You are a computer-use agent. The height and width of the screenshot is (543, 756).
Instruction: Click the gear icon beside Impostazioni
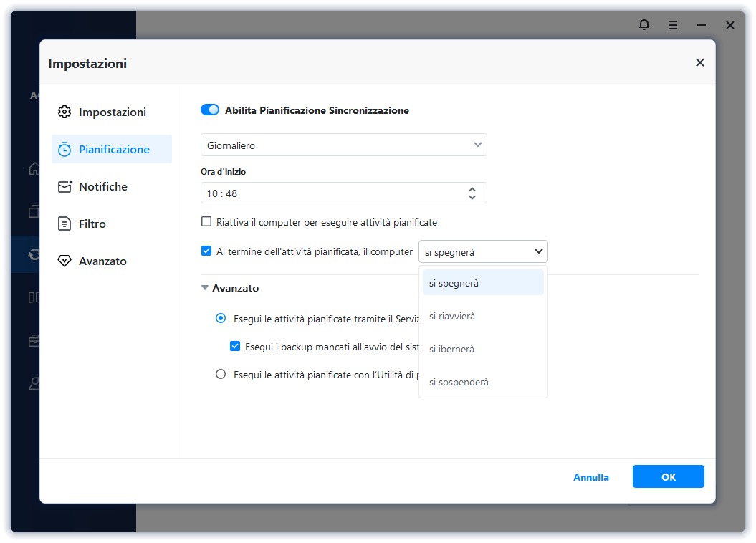click(x=64, y=112)
